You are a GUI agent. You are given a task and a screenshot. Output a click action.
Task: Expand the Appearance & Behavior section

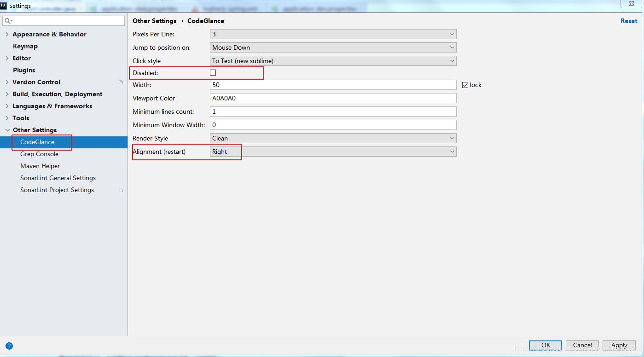[7, 35]
